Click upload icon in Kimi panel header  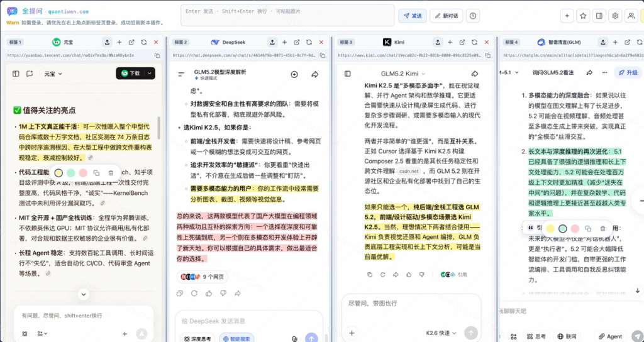(438, 42)
